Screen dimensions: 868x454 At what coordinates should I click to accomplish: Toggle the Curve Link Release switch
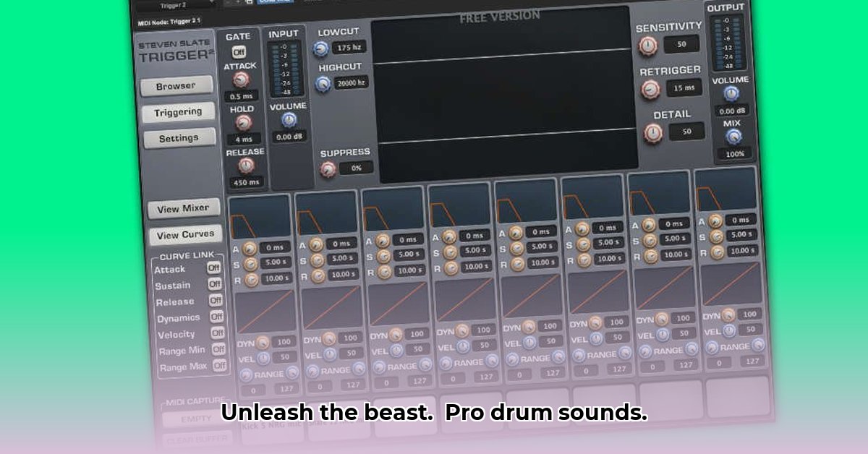pyautogui.click(x=216, y=301)
